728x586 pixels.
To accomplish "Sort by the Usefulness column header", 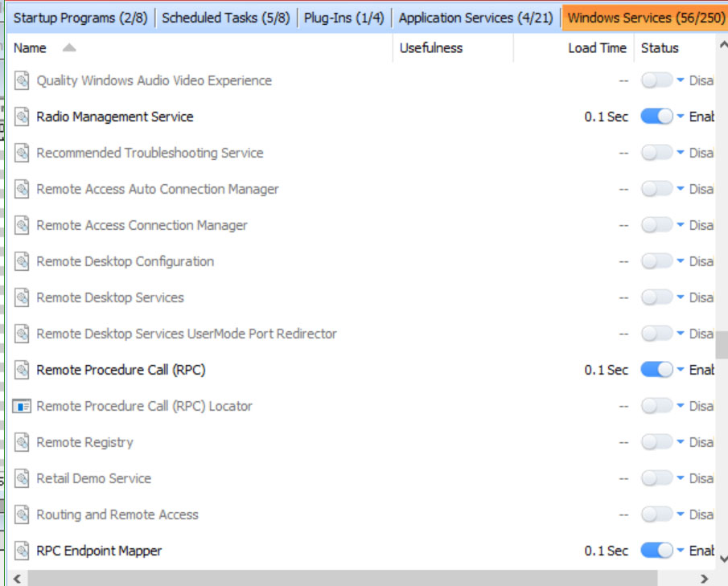I will point(431,47).
